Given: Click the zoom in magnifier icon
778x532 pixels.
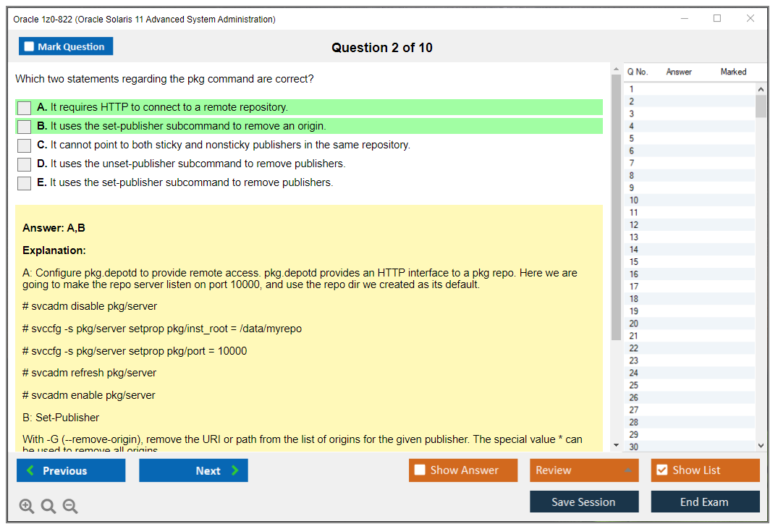Looking at the screenshot, I should 27,506.
